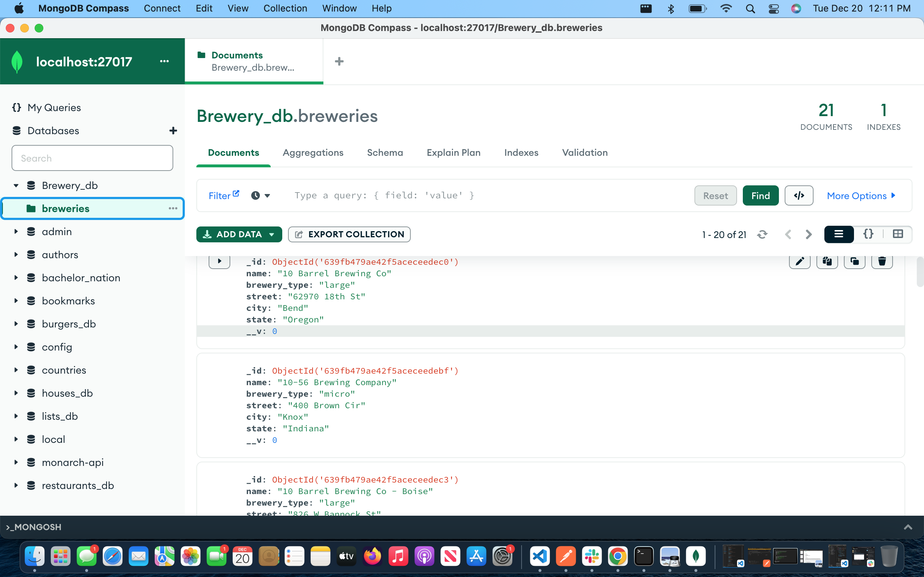
Task: Open the query history dropdown
Action: 261,196
